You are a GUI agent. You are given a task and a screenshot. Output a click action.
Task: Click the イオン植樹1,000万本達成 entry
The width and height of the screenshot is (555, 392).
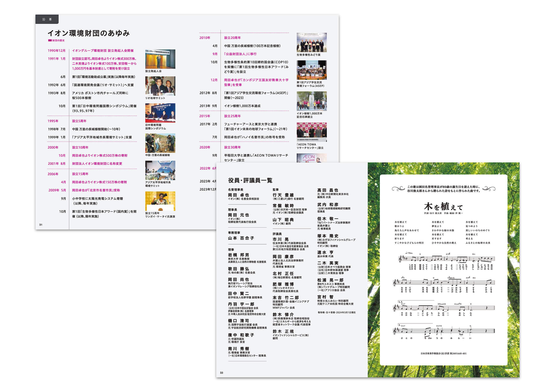(242, 106)
